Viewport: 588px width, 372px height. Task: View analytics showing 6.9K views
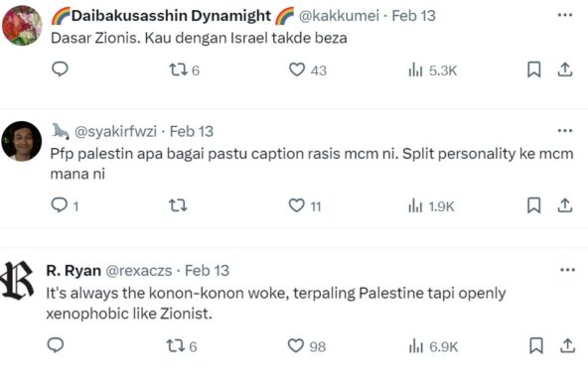click(433, 346)
